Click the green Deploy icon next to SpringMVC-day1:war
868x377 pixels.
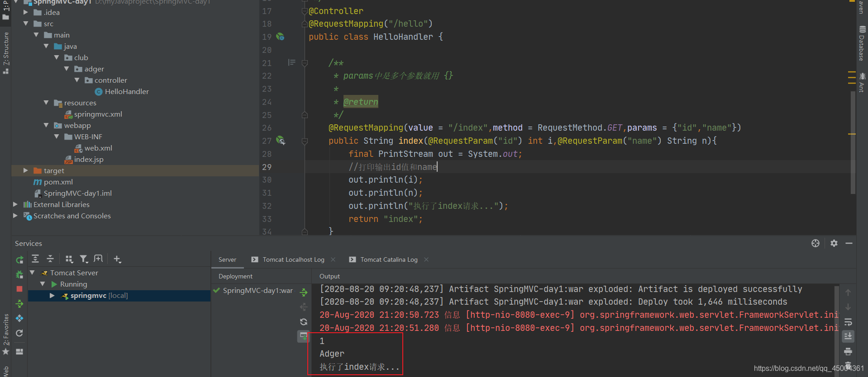pos(304,292)
